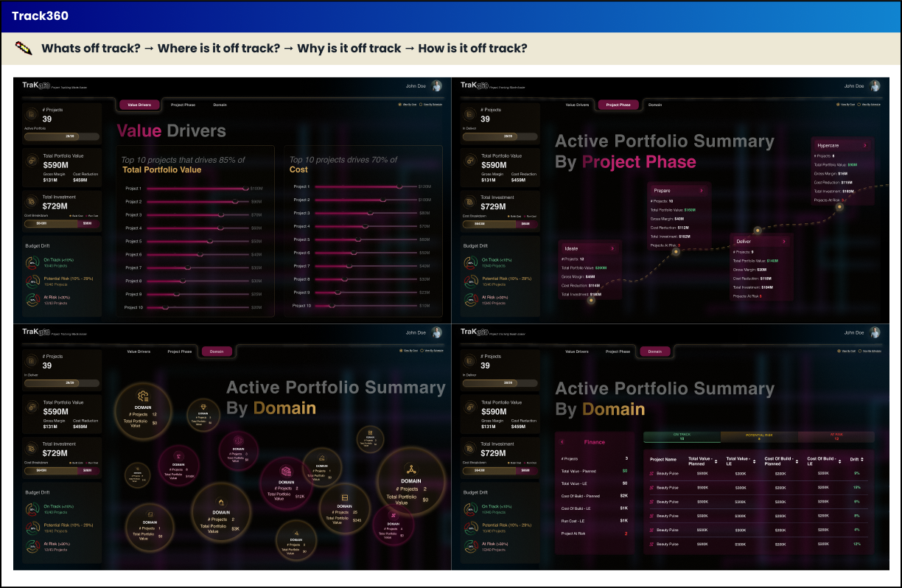
Task: Click the back chevron beside Finance
Action: [x=562, y=442]
